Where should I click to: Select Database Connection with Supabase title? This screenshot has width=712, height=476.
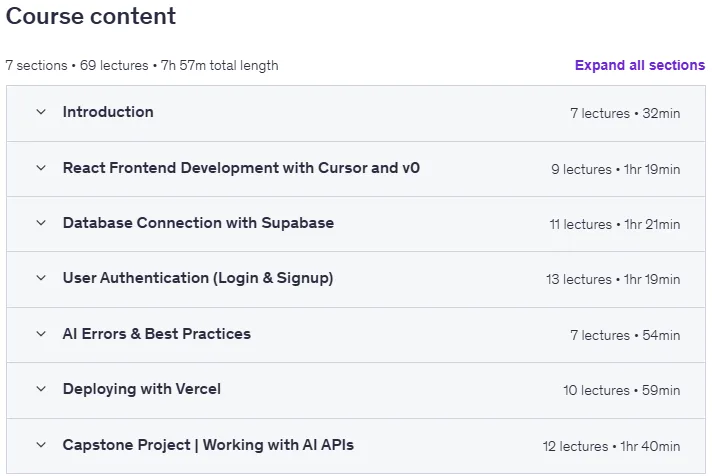tap(198, 223)
